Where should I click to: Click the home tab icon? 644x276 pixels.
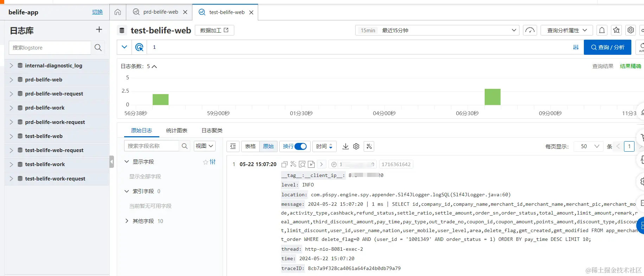tap(118, 12)
